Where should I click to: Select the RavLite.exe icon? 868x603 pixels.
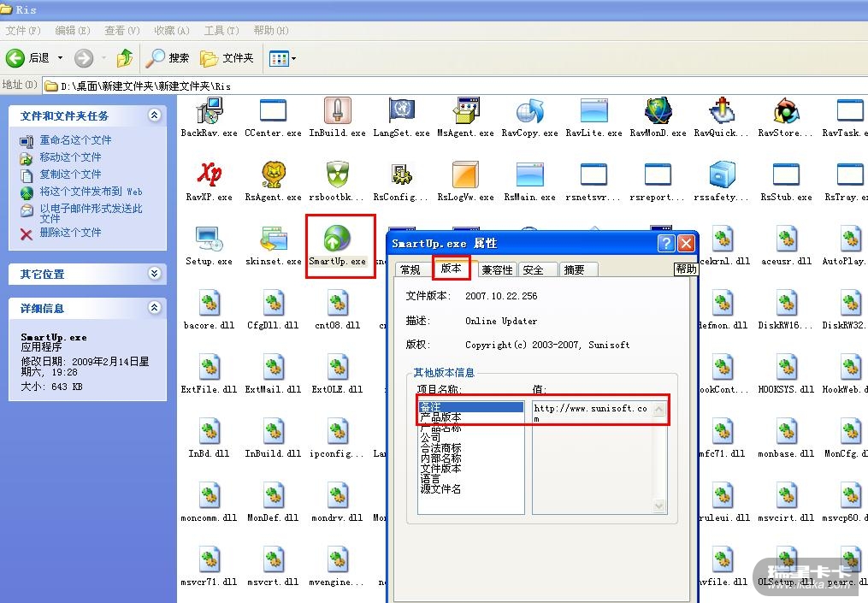(x=594, y=110)
